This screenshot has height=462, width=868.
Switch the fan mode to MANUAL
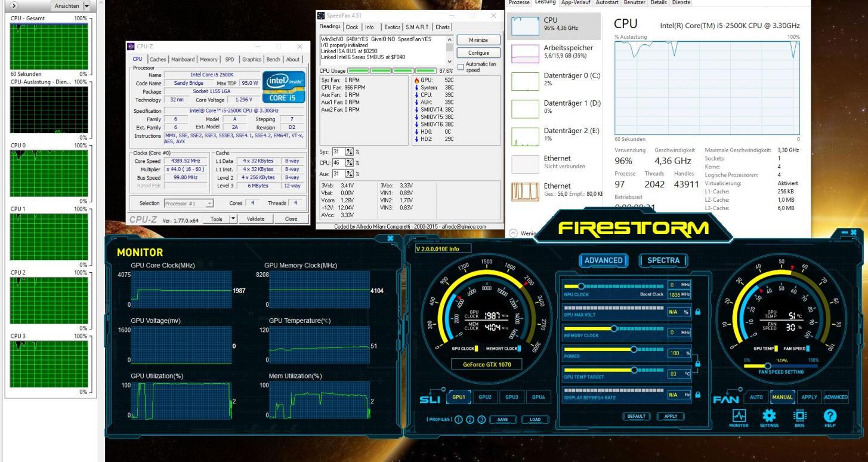[x=783, y=398]
